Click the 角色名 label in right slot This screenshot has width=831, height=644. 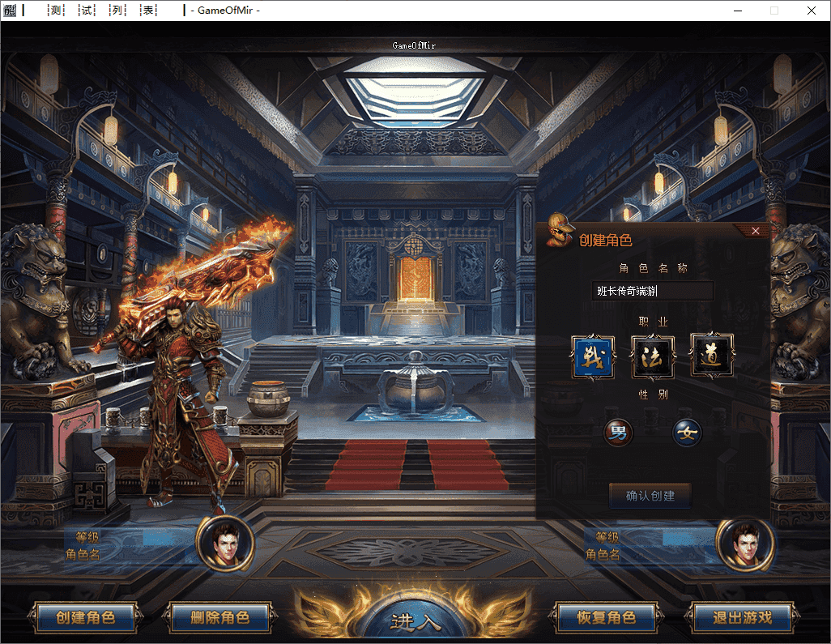[602, 554]
